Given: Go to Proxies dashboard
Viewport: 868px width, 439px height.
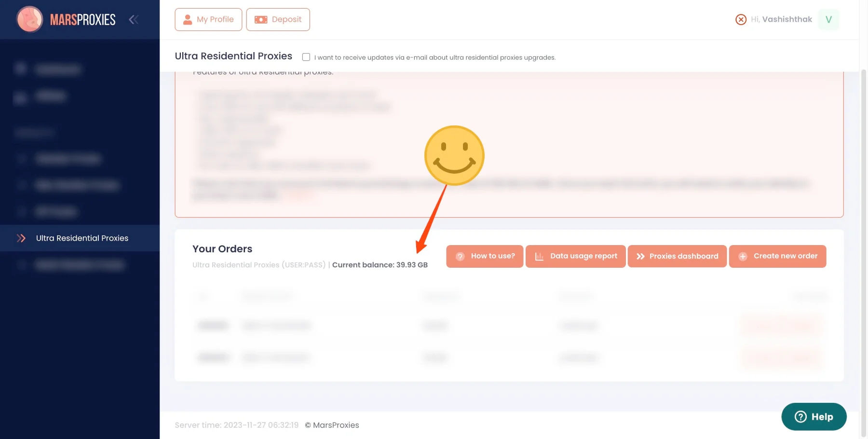Looking at the screenshot, I should click(677, 256).
